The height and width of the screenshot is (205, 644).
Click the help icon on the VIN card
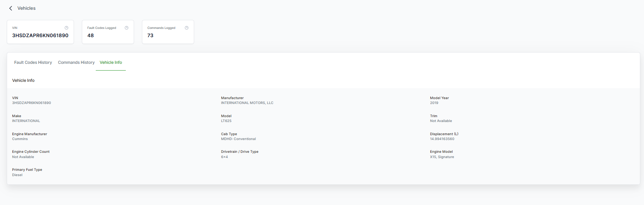[66, 28]
